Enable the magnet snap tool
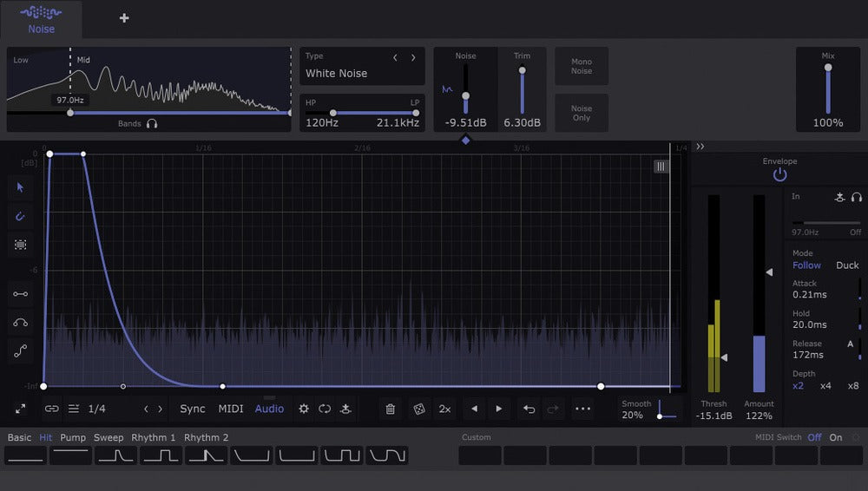 point(21,216)
